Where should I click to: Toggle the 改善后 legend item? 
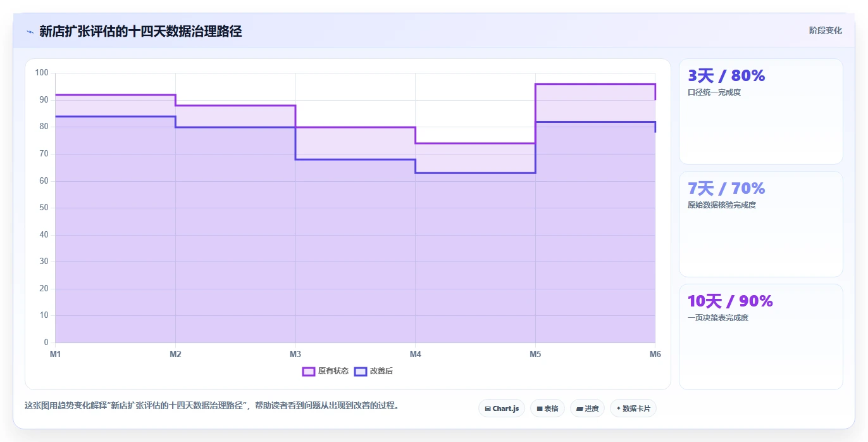[373, 371]
